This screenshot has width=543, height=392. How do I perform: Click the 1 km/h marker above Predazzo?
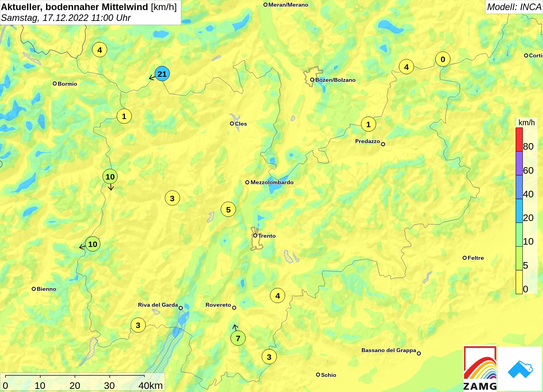click(x=368, y=124)
